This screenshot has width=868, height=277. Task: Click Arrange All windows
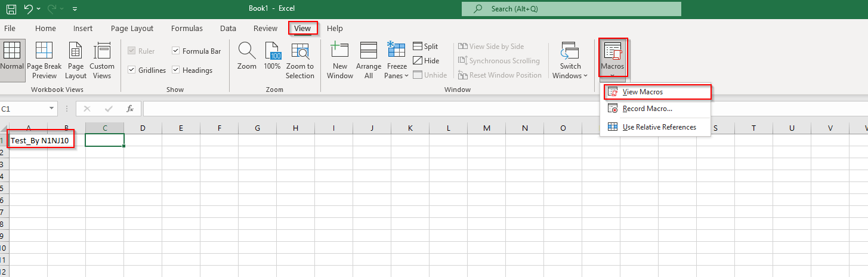[369, 60]
